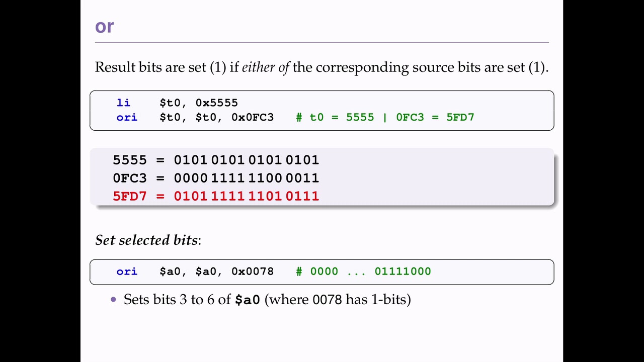Screen dimensions: 644x362
Task: Click the green comment "t0 = 5555 | 0FC3 = 5FD7"
Action: (x=391, y=118)
